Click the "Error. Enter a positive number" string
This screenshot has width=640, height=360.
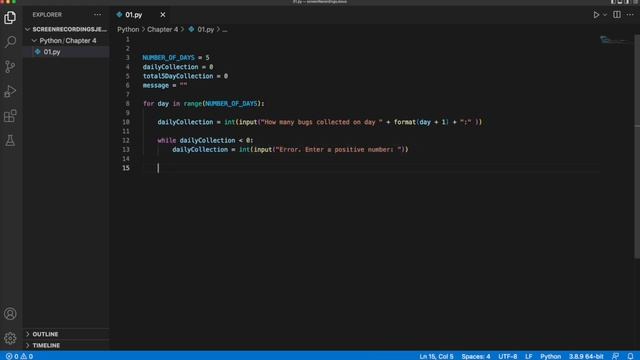pyautogui.click(x=339, y=149)
